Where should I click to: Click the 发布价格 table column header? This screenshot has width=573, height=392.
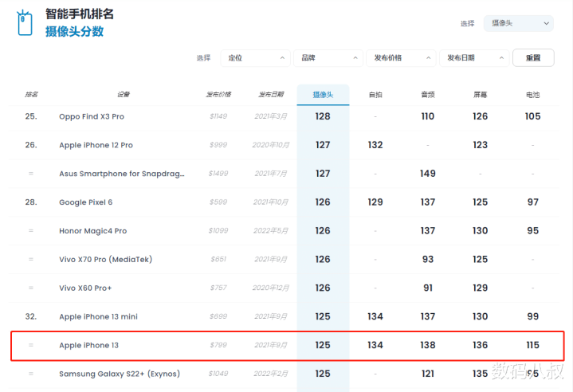(218, 95)
